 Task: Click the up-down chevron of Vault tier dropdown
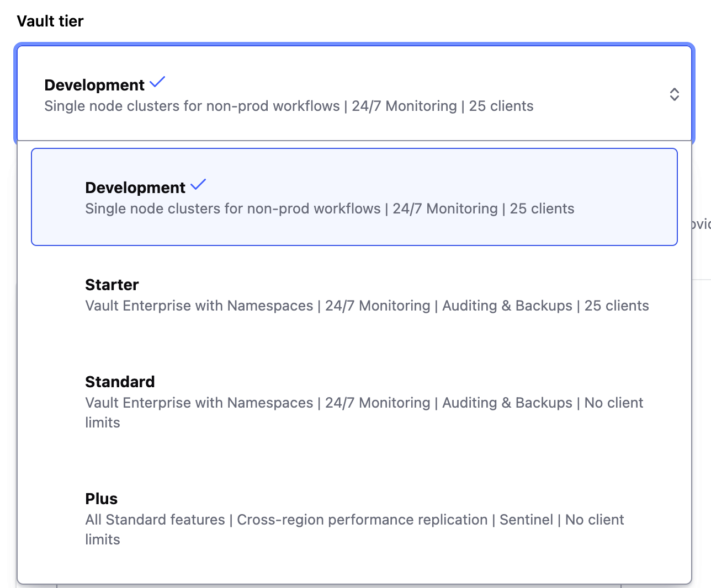point(674,94)
